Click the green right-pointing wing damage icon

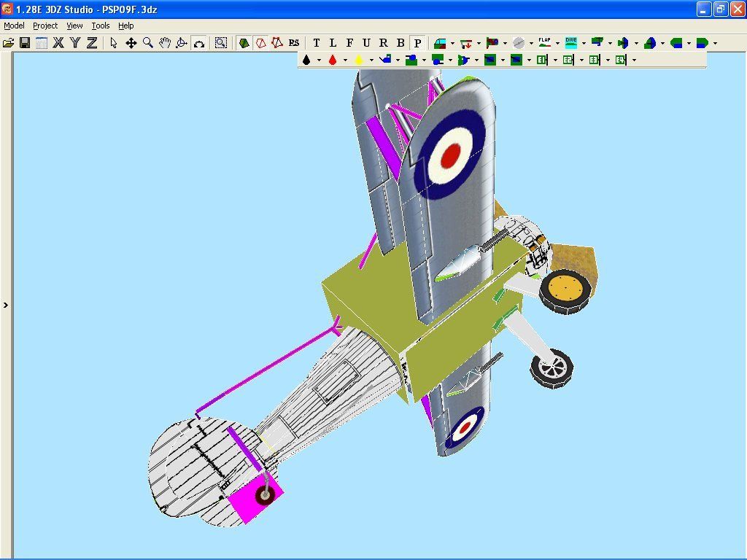coord(703,43)
